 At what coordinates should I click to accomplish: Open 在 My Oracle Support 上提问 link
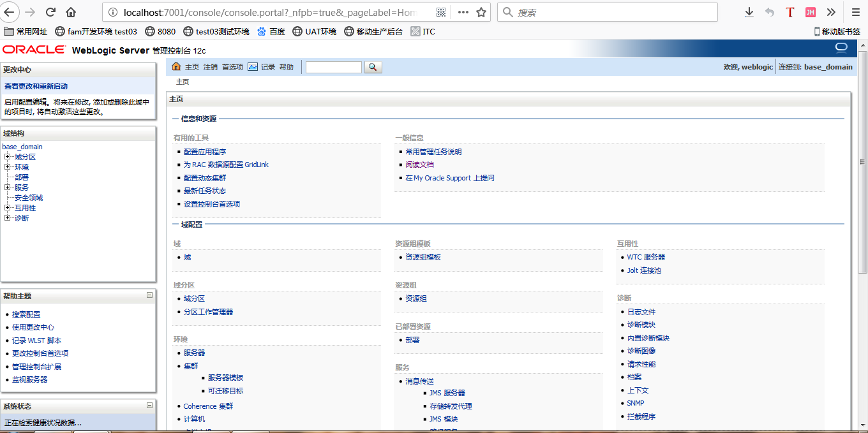click(x=450, y=178)
